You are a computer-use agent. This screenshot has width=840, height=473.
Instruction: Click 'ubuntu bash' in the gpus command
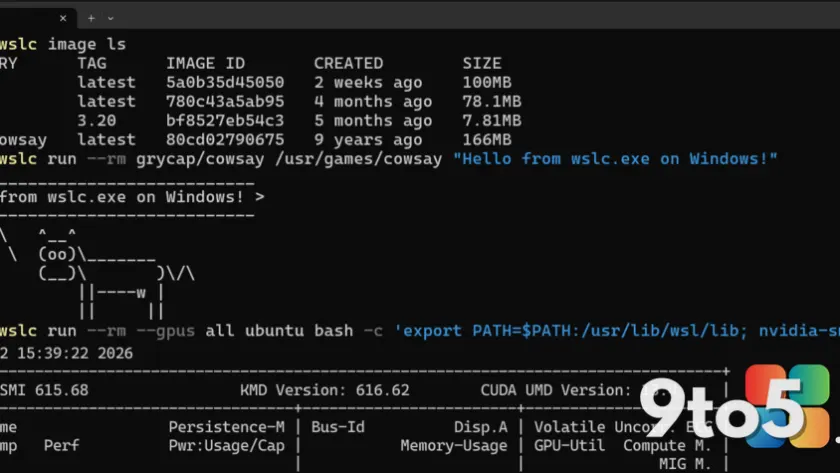click(x=299, y=331)
